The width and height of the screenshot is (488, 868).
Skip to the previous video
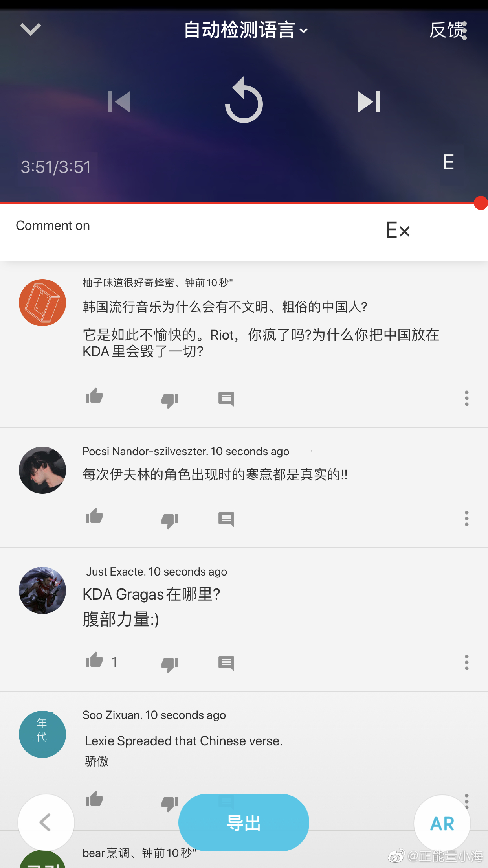click(119, 102)
